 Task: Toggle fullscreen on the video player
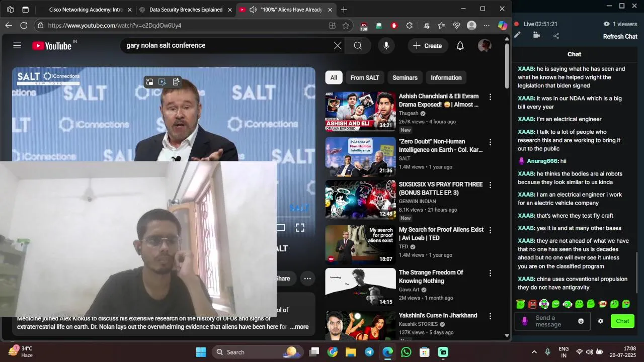click(x=300, y=228)
